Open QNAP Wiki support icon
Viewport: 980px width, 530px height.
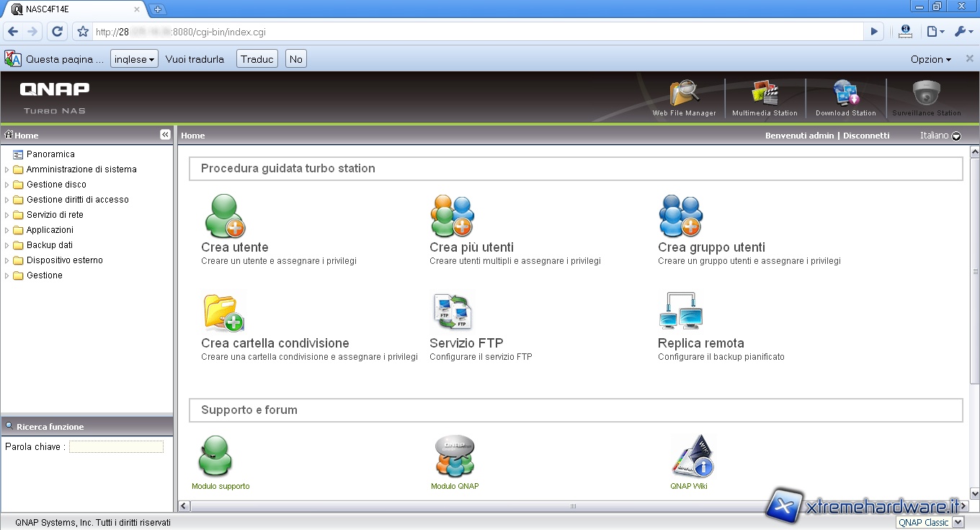click(x=691, y=456)
